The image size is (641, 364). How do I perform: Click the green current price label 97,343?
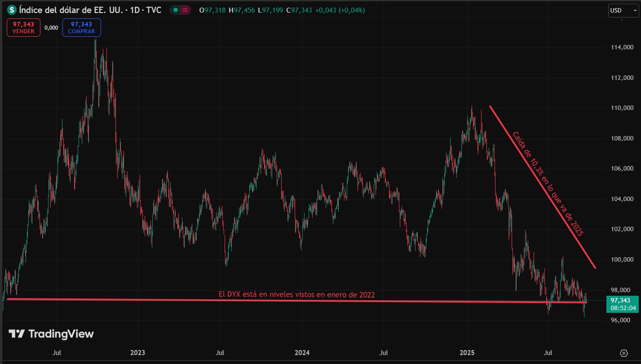[622, 304]
